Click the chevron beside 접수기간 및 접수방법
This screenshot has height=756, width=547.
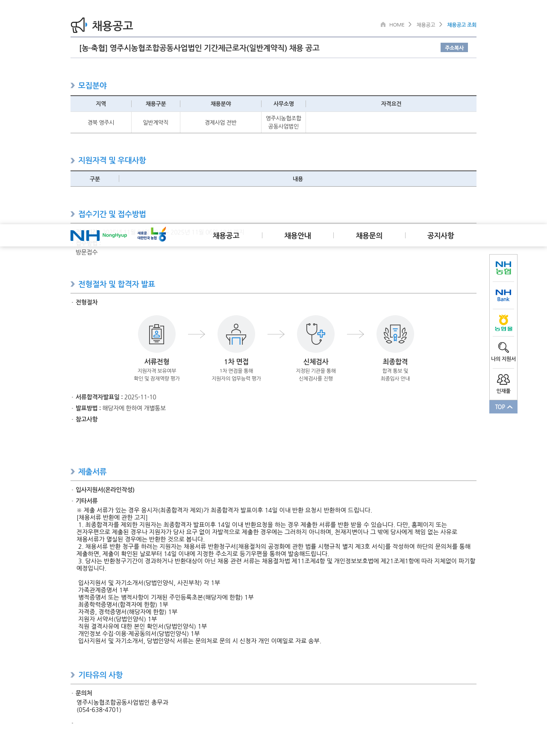(73, 214)
